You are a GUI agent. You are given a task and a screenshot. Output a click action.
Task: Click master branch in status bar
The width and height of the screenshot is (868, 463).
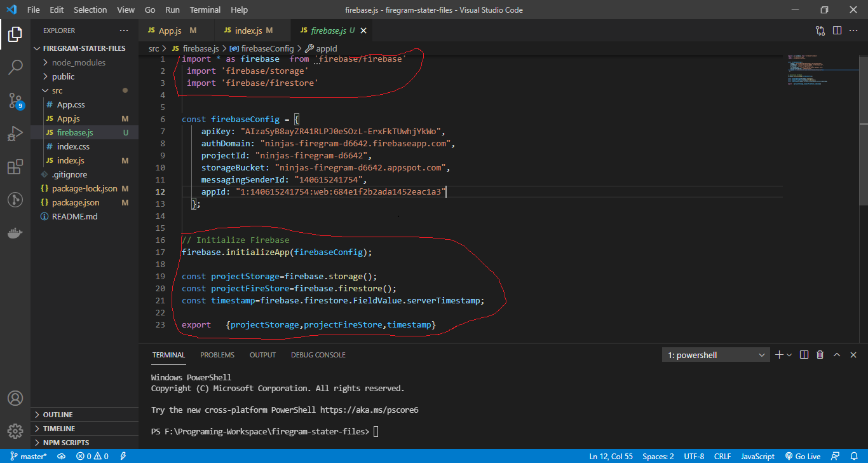(27, 457)
